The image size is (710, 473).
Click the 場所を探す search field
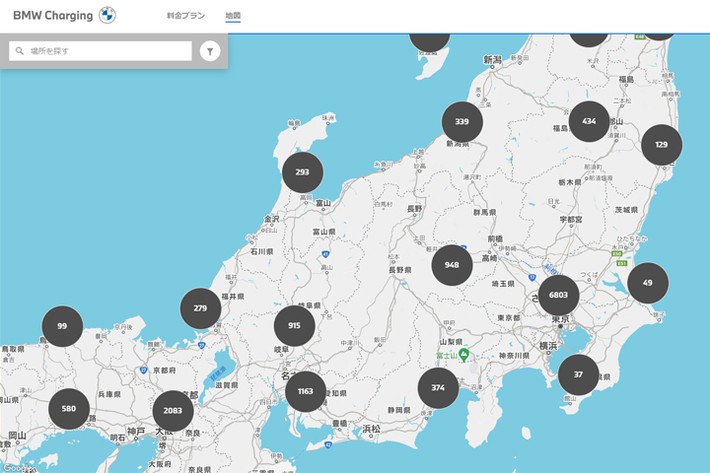[101, 51]
